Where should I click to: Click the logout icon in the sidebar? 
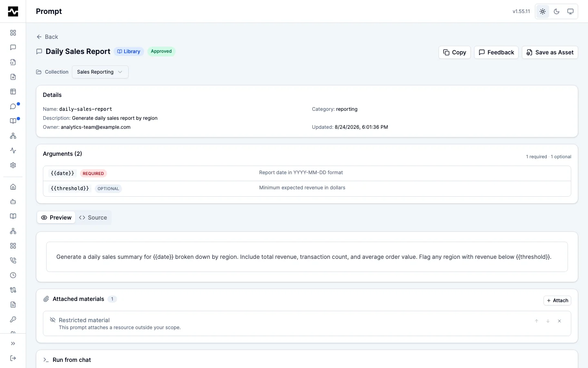click(13, 358)
